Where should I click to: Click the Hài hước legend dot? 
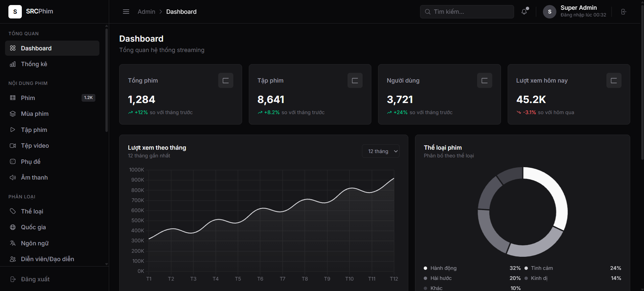click(x=425, y=278)
